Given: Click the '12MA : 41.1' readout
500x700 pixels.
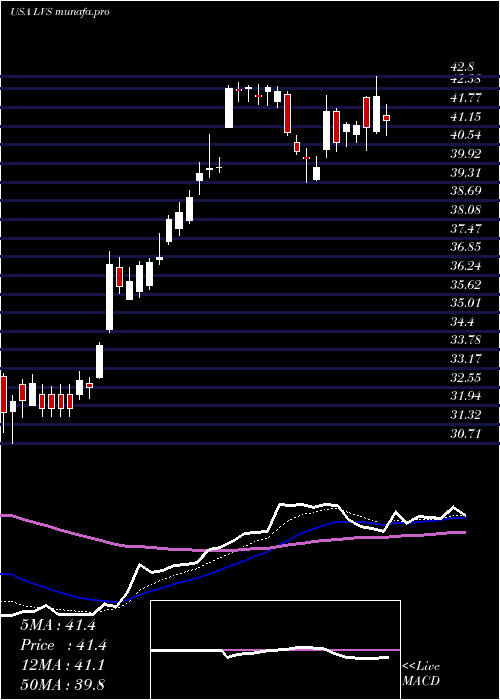Looking at the screenshot, I should (62, 665).
